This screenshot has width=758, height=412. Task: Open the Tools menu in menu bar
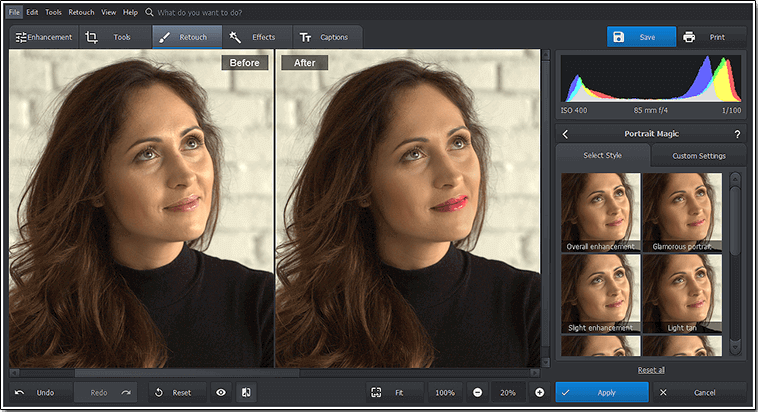tap(53, 13)
